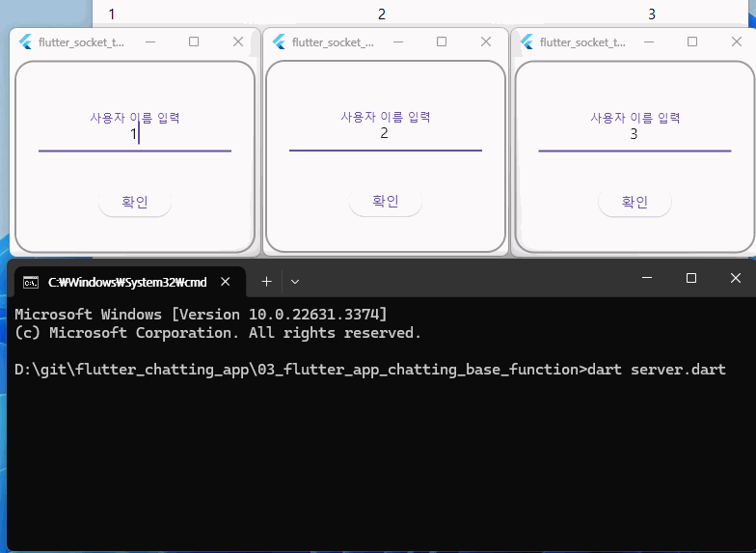Select the C:\Windows\System32\cmd tab
756x553 pixels.
pos(130,282)
